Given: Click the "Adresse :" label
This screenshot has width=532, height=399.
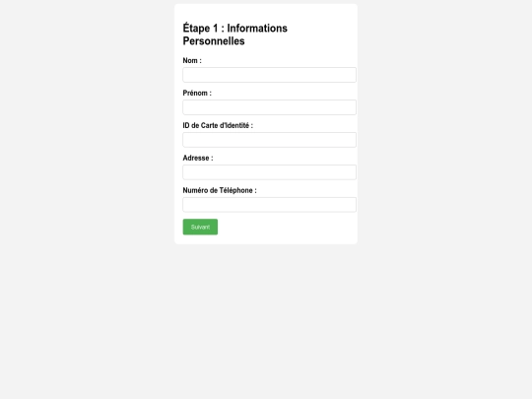Looking at the screenshot, I should (x=198, y=158).
